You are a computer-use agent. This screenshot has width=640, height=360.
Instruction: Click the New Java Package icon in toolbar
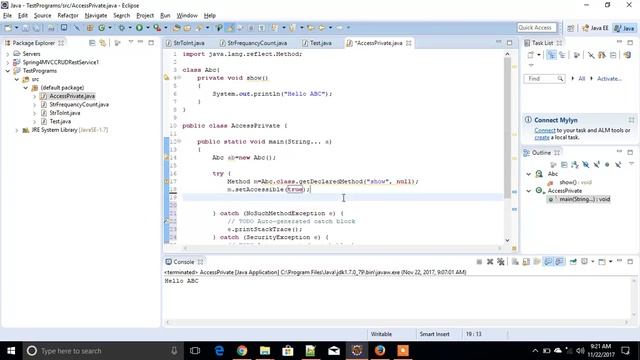(x=90, y=28)
